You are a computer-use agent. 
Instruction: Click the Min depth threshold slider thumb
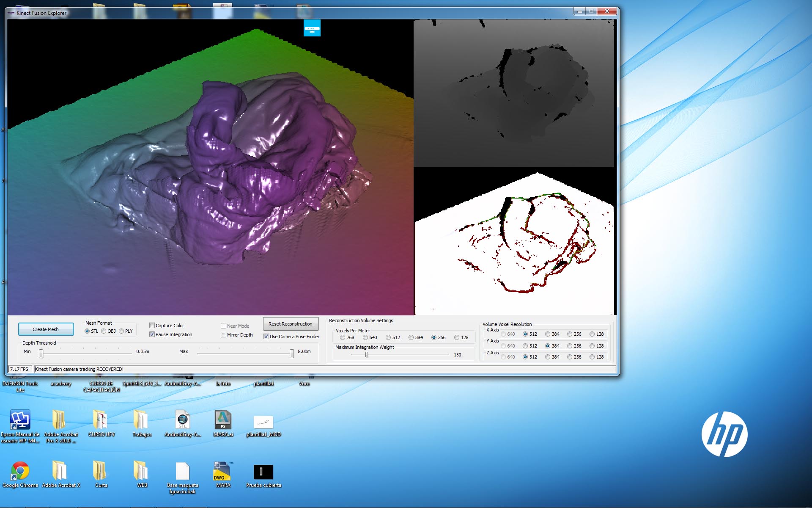coord(41,353)
